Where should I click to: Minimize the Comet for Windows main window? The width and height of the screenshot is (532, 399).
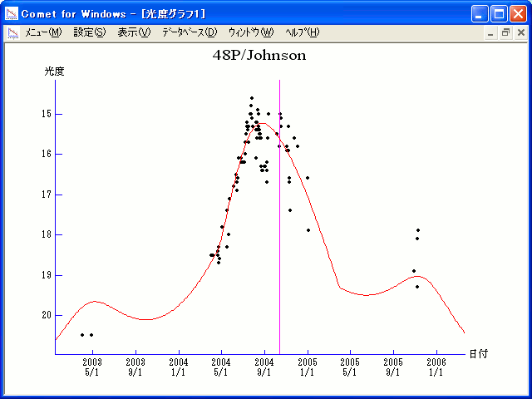point(480,13)
